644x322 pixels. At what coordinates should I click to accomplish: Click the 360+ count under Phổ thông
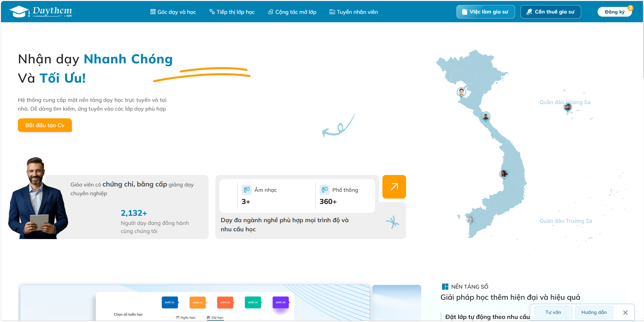pyautogui.click(x=328, y=202)
